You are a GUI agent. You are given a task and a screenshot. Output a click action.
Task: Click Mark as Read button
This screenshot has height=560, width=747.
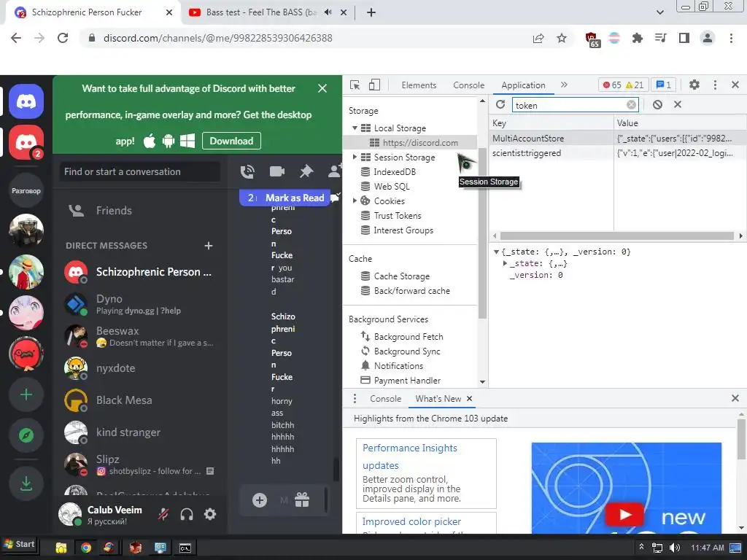click(295, 198)
